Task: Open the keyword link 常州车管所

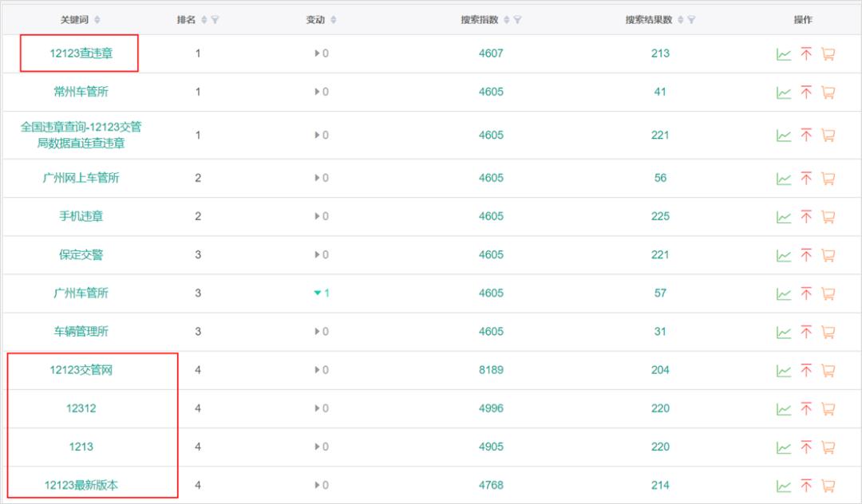Action: tap(85, 92)
